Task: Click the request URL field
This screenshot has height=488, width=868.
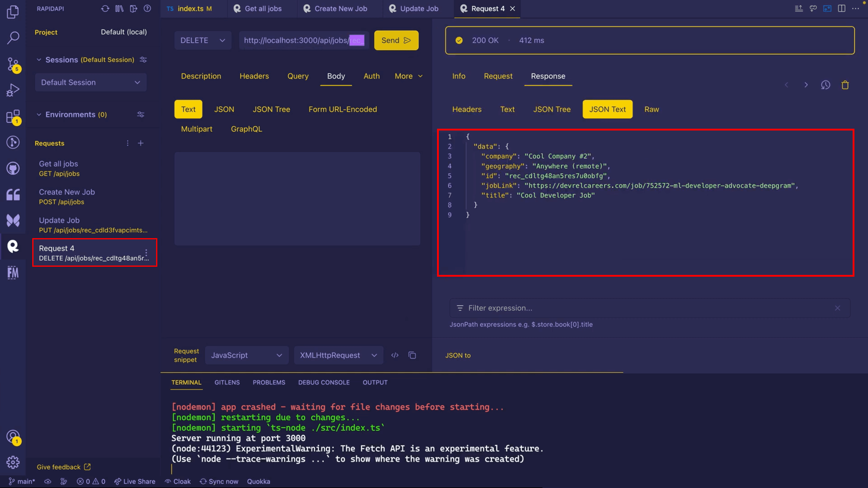Action: (x=304, y=40)
